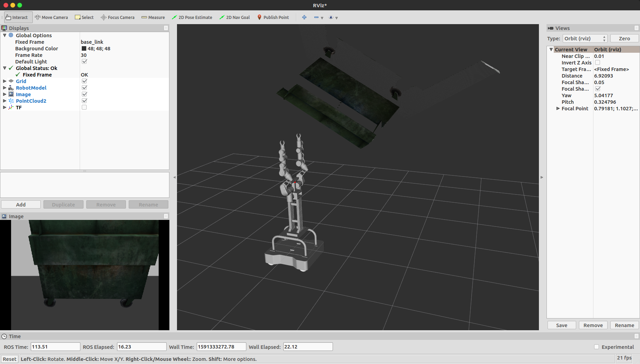640x364 pixels.
Task: Enable the TF display checkbox
Action: coord(84,107)
